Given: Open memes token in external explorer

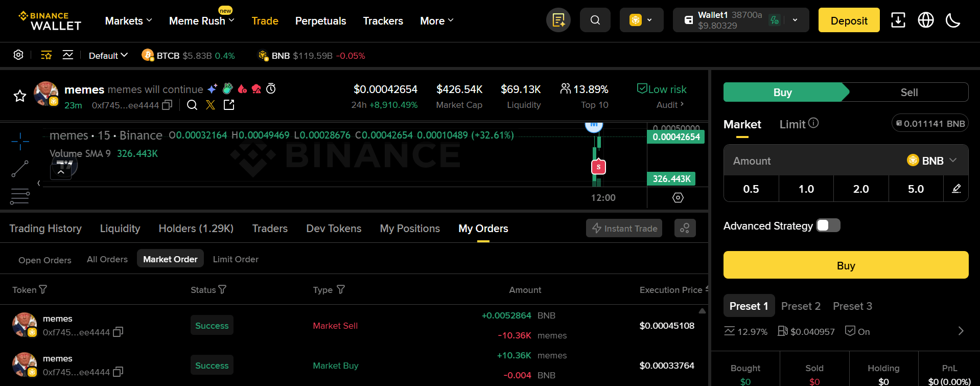Looking at the screenshot, I should click(x=229, y=105).
